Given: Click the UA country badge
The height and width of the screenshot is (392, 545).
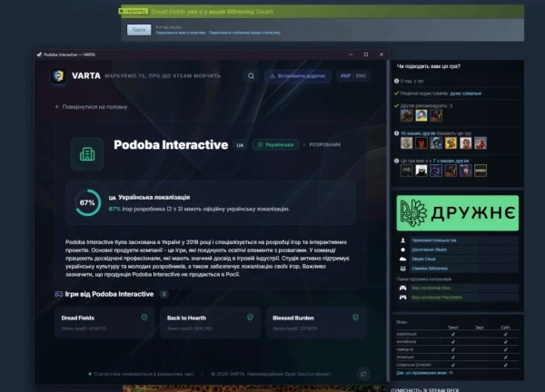Looking at the screenshot, I should tap(240, 145).
